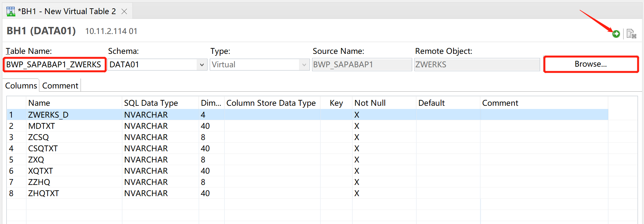Click the Key cell for ZZHQ row
The image size is (644, 224).
point(336,182)
